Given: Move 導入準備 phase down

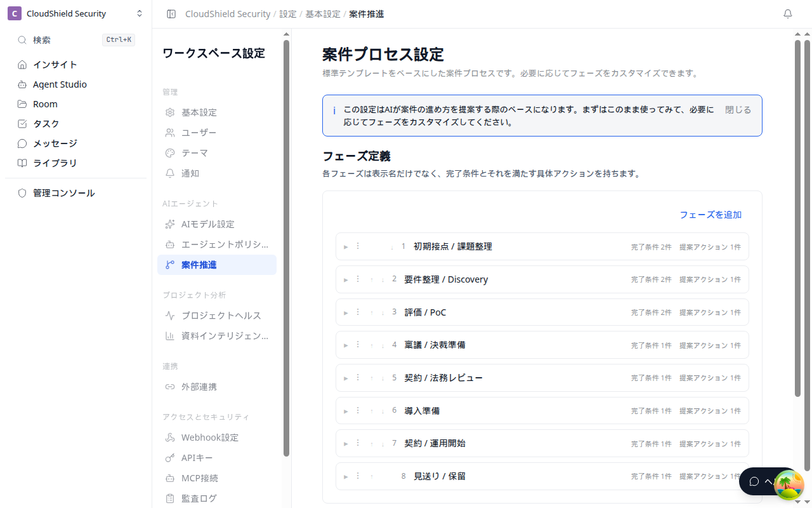Looking at the screenshot, I should (383, 411).
